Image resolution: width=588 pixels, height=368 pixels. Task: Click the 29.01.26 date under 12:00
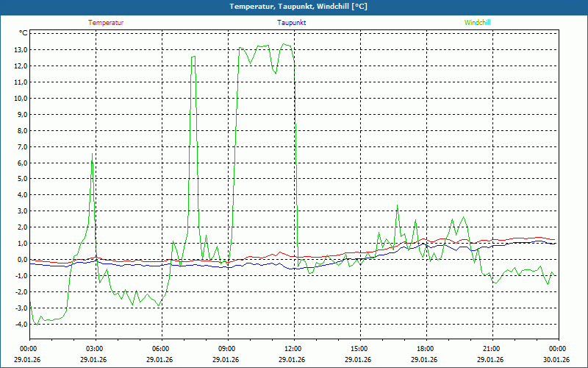coord(292,359)
